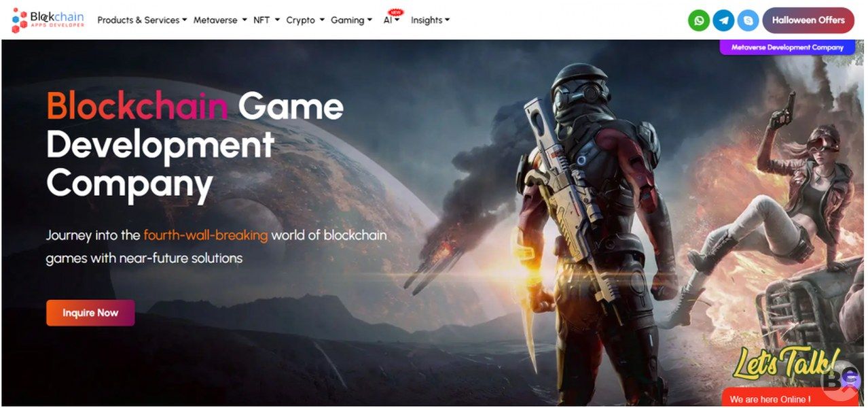Click the Halloween Offers button
The image size is (868, 408).
[808, 20]
